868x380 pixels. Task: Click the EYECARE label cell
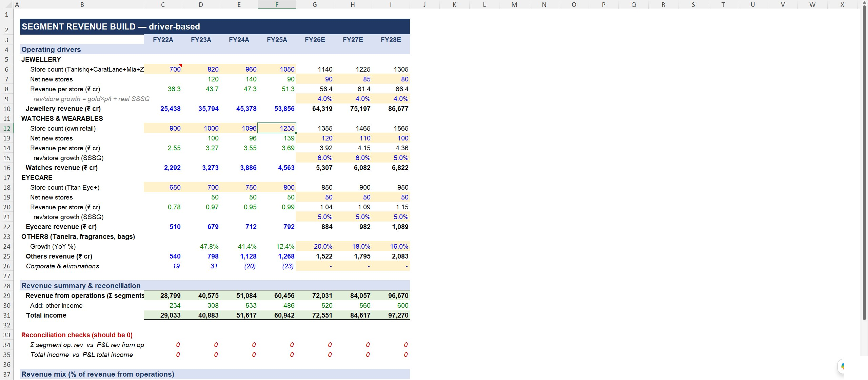(x=82, y=177)
